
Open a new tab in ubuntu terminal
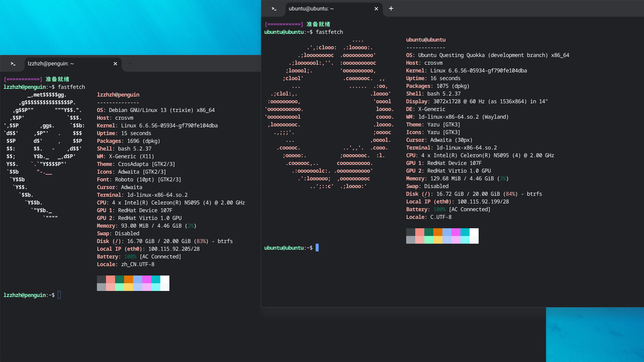point(391,9)
